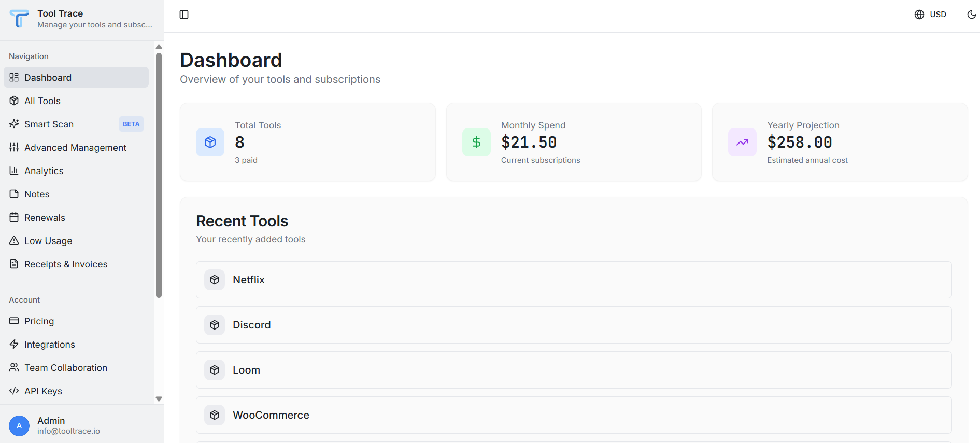Open the Renewals section

[45, 218]
